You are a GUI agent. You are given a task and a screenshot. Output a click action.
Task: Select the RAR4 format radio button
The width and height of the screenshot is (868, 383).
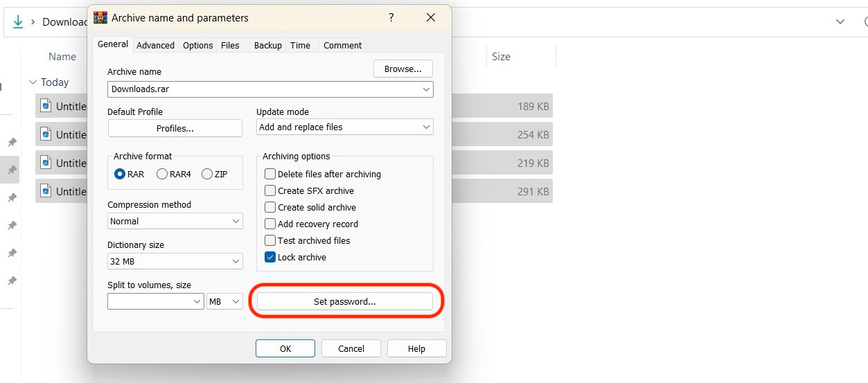tap(162, 174)
